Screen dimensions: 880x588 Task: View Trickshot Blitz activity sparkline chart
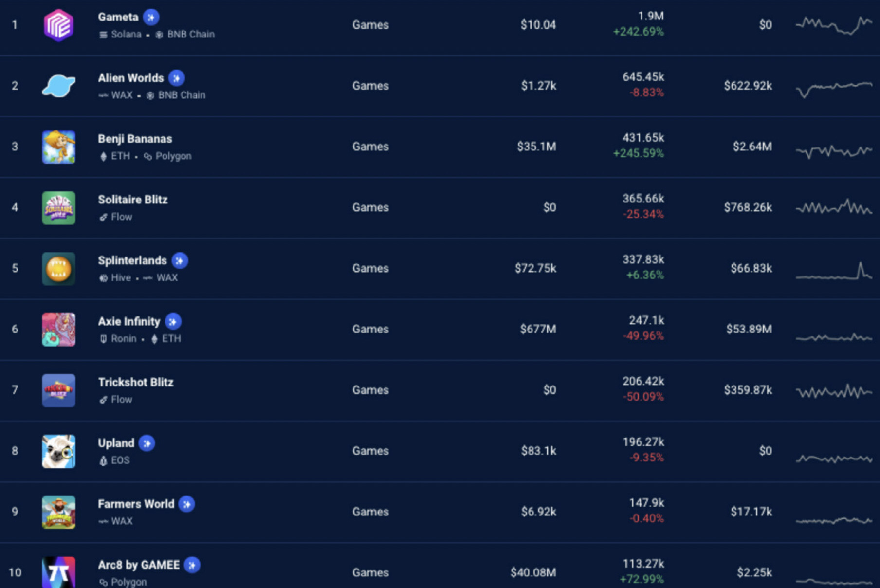[834, 391]
